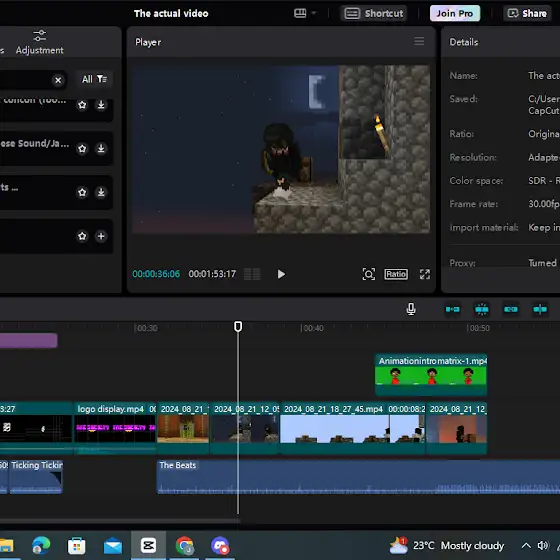Screen dimensions: 560x560
Task: Open the Discord-like app icon in the taskbar
Action: coord(220,546)
